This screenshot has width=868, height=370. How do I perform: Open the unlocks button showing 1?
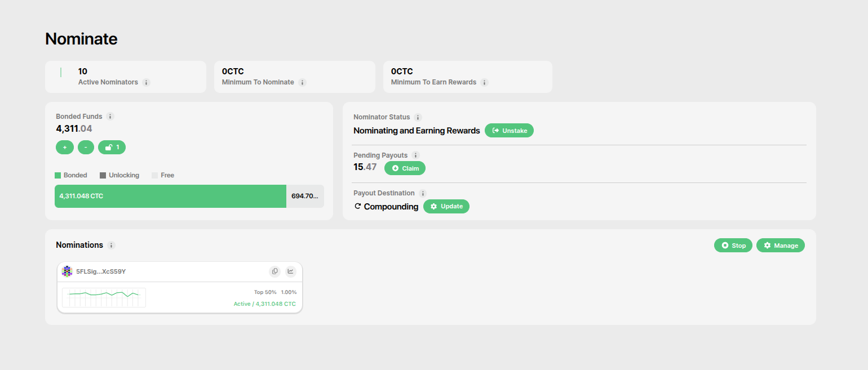(112, 147)
